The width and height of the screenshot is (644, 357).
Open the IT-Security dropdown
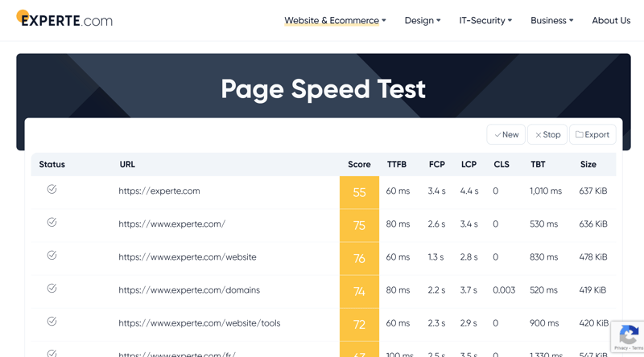(x=485, y=21)
